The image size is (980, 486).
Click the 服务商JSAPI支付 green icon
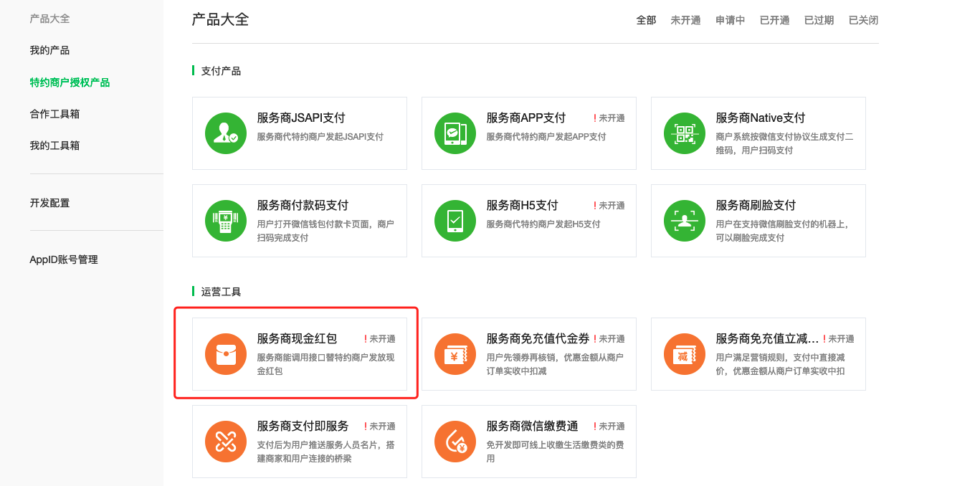226,133
